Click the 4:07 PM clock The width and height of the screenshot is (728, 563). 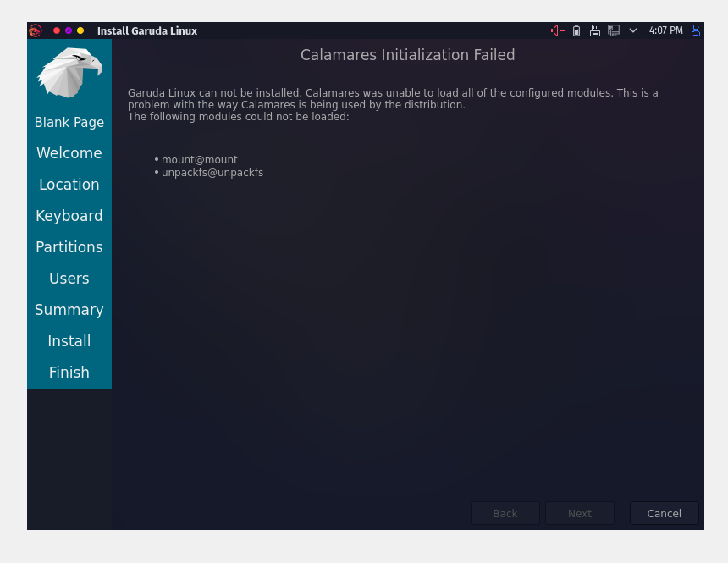[666, 30]
